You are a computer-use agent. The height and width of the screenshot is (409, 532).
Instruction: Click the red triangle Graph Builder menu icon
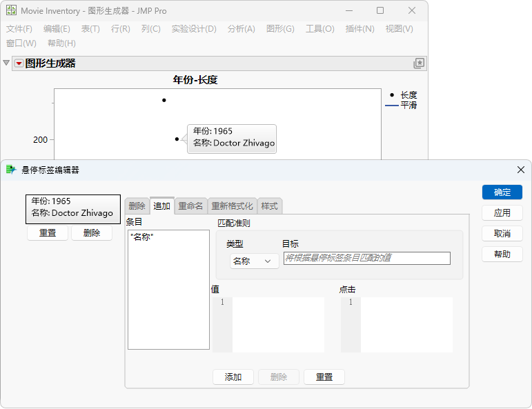click(x=19, y=63)
